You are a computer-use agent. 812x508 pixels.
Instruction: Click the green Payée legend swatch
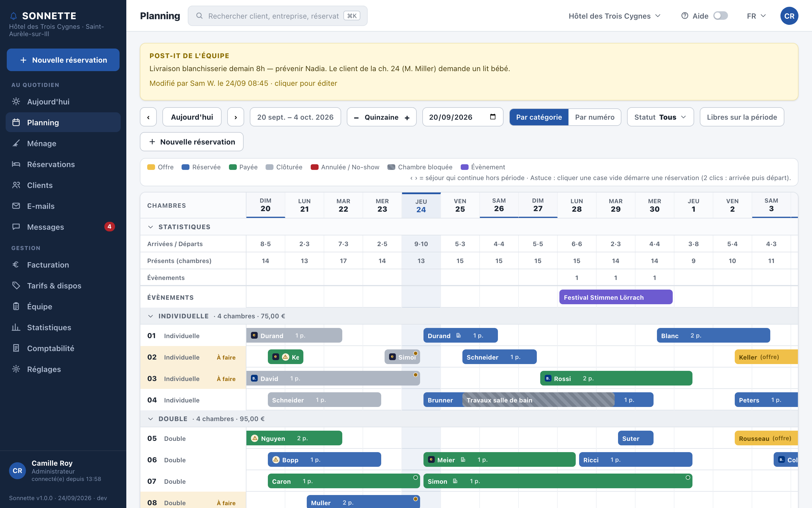(233, 167)
